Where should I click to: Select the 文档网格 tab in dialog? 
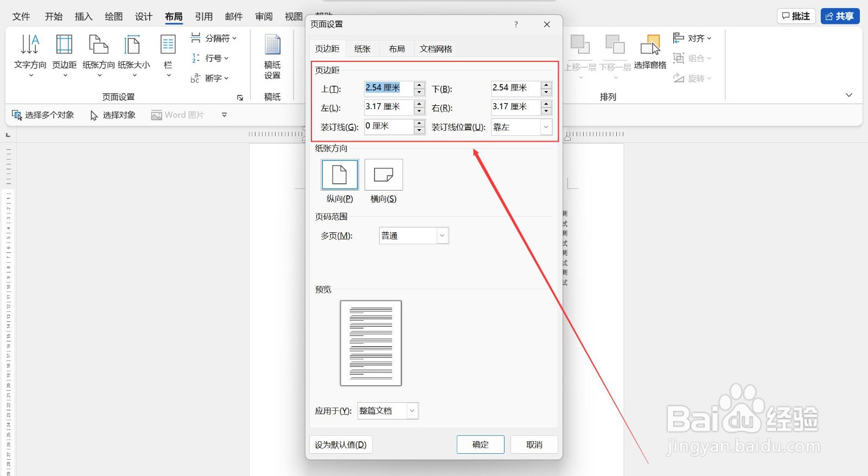coord(436,49)
